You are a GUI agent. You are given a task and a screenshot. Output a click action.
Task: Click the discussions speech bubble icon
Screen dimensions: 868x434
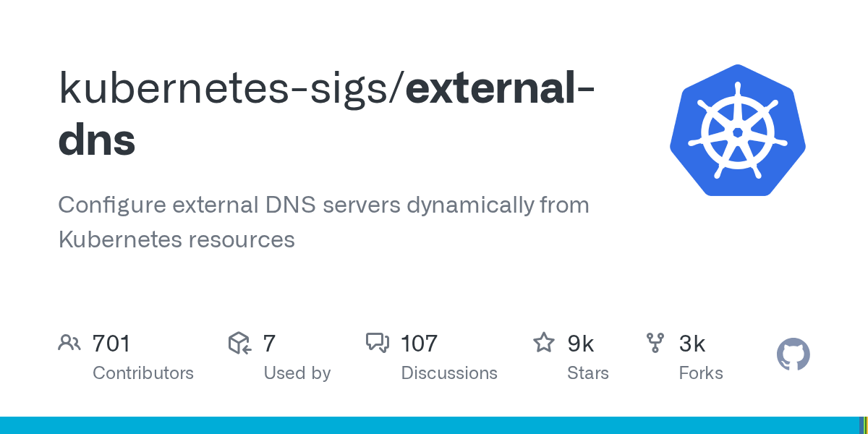(378, 343)
